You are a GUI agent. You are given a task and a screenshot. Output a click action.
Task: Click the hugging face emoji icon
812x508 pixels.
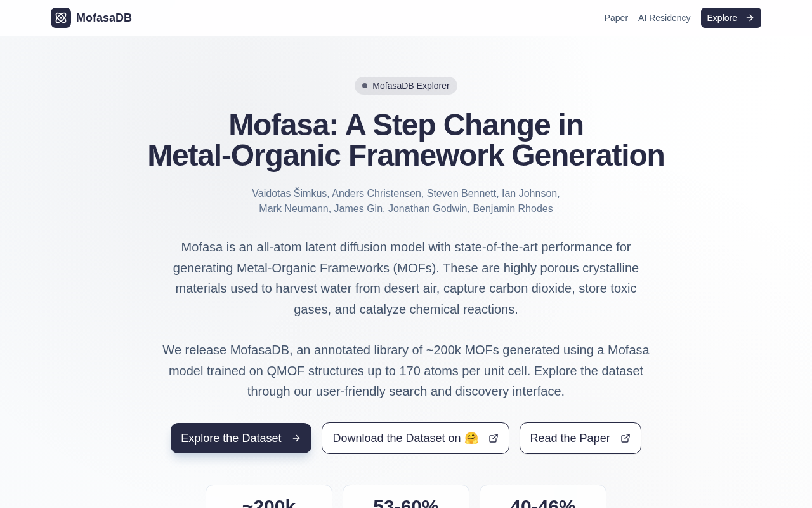(x=471, y=438)
